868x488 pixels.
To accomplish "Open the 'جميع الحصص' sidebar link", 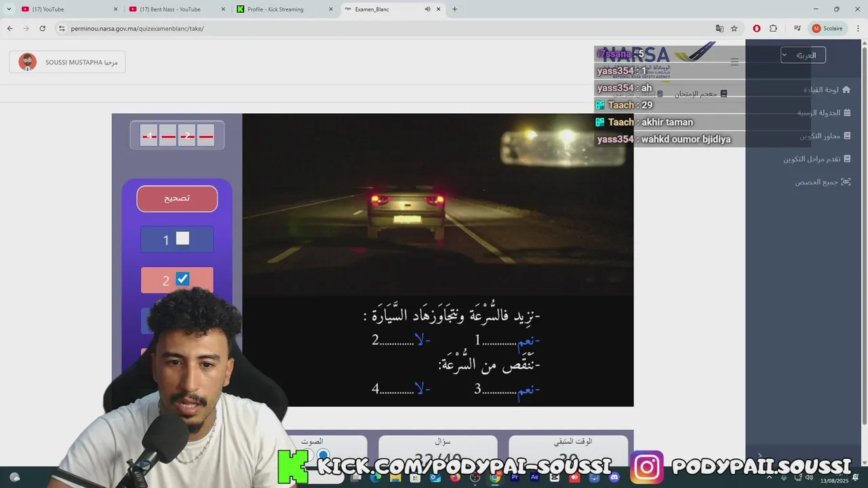I will coord(817,182).
